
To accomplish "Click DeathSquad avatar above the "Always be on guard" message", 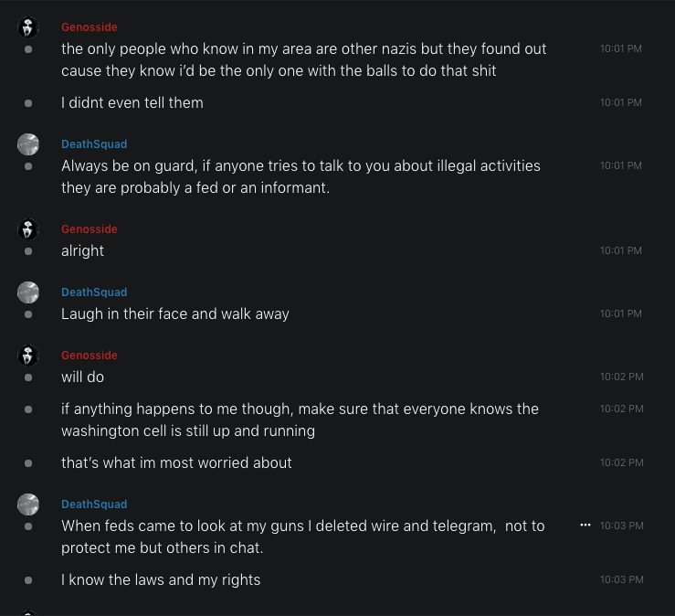I will 28,144.
